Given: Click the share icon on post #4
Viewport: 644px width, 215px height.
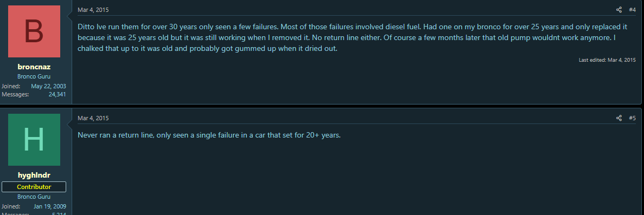Looking at the screenshot, I should (619, 10).
